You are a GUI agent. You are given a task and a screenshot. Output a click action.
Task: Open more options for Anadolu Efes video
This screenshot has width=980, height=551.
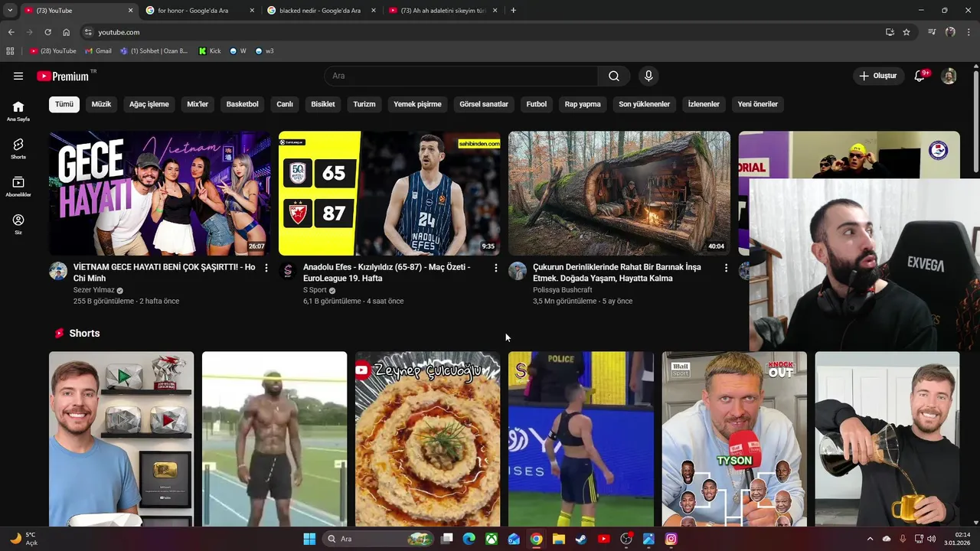click(495, 268)
